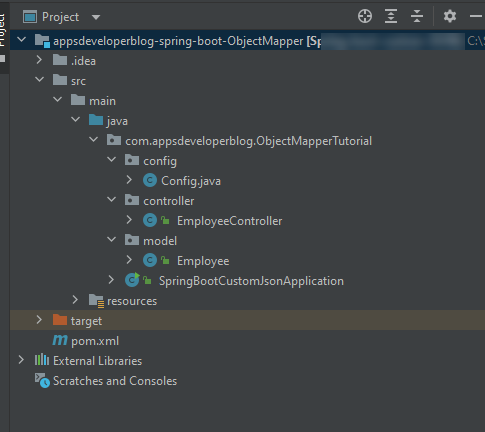The width and height of the screenshot is (485, 432).
Task: Select the Employee model class
Action: click(x=203, y=261)
